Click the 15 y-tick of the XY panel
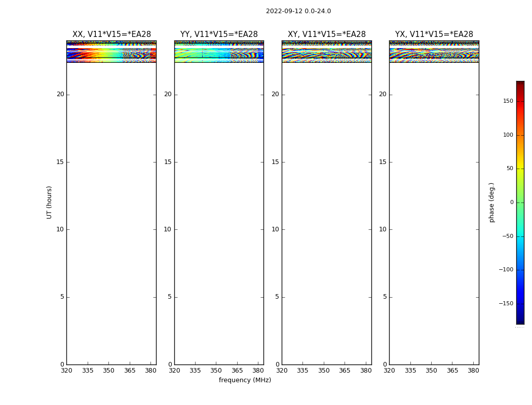This screenshot has width=532, height=405. (275, 162)
